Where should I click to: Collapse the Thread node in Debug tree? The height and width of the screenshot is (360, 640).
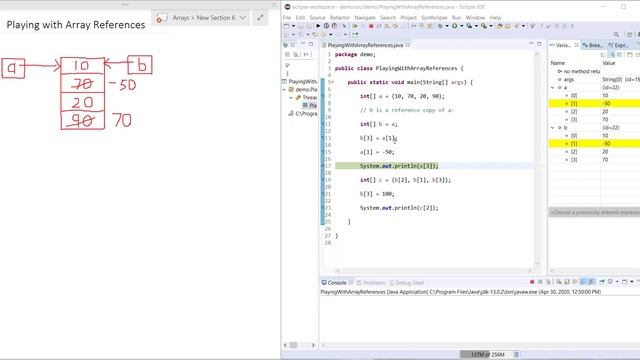click(x=291, y=98)
